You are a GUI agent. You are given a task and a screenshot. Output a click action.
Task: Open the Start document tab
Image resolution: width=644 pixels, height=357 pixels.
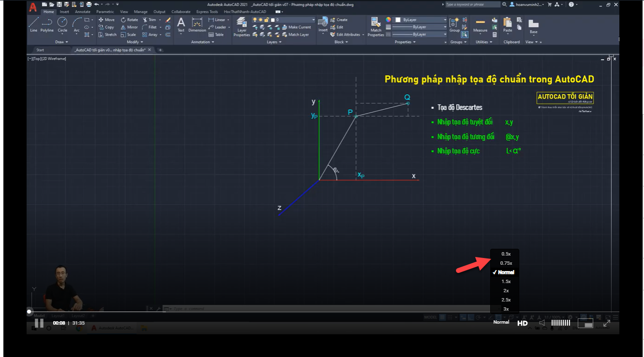pos(40,50)
